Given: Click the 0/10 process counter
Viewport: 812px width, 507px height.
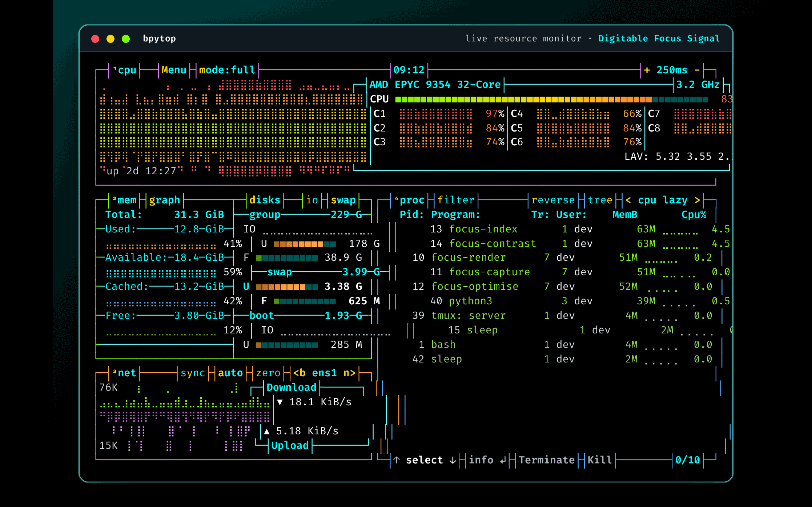Looking at the screenshot, I should click(x=688, y=460).
